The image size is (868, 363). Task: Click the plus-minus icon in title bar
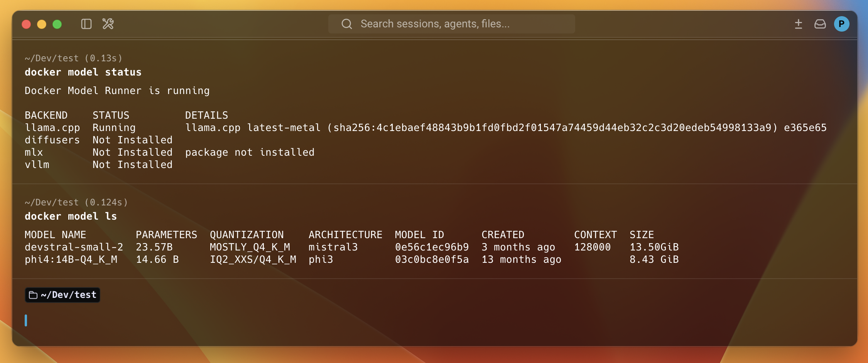799,24
